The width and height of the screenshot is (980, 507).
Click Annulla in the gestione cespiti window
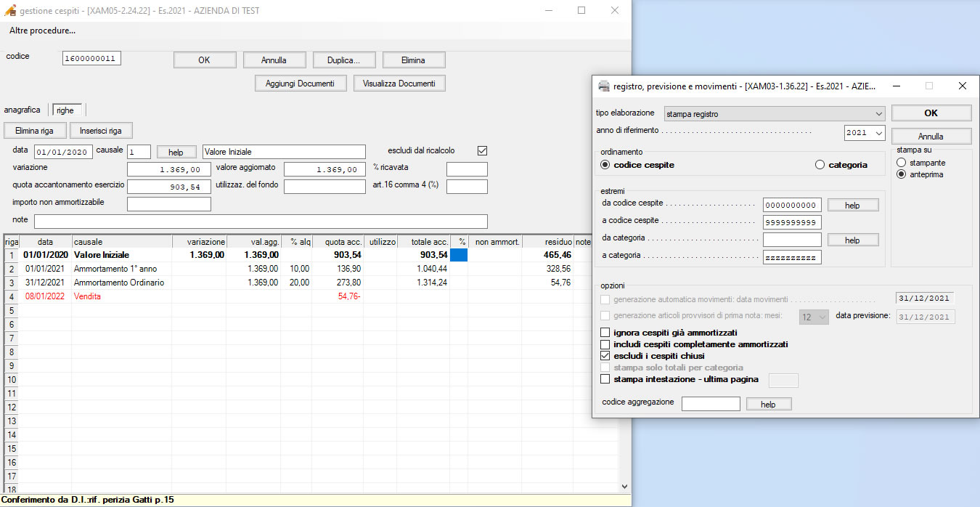274,60
